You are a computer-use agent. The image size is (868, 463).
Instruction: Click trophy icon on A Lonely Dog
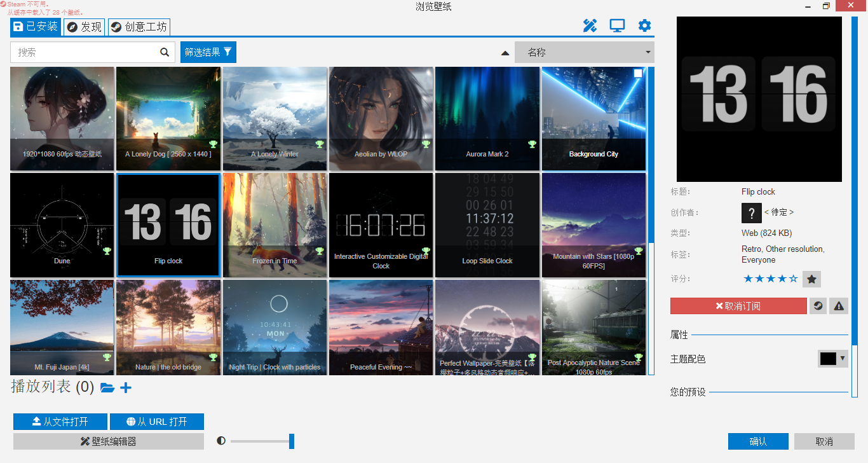click(214, 144)
